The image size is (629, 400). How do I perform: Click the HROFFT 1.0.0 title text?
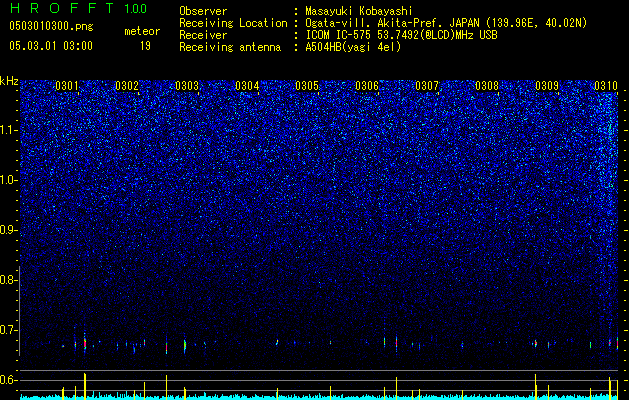click(78, 8)
